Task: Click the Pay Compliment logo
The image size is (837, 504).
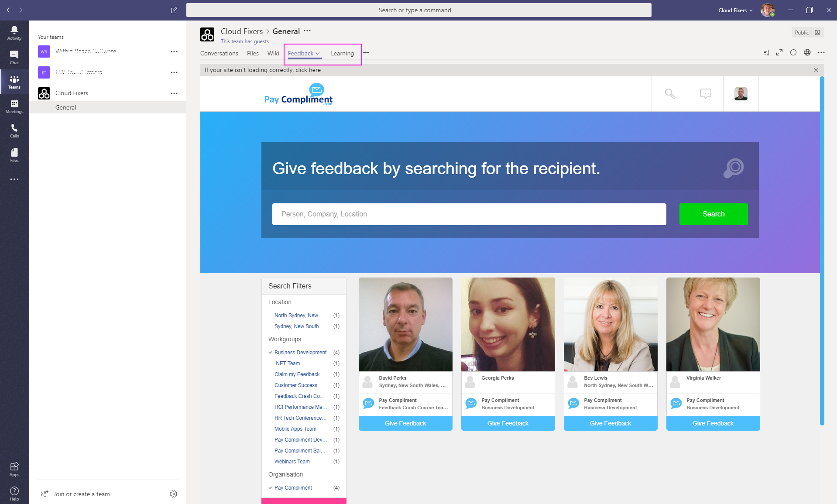Action: pyautogui.click(x=299, y=94)
